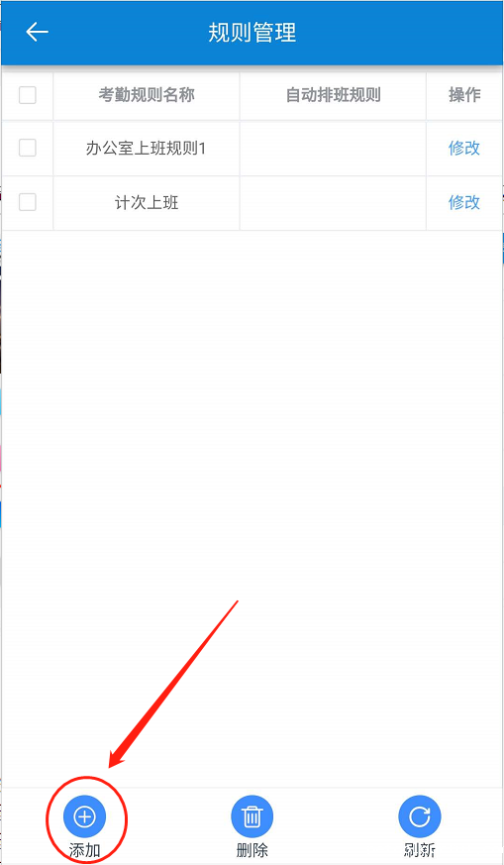This screenshot has height=865, width=504.
Task: Click 修改 for 办公室上班规则1
Action: pyautogui.click(x=464, y=148)
